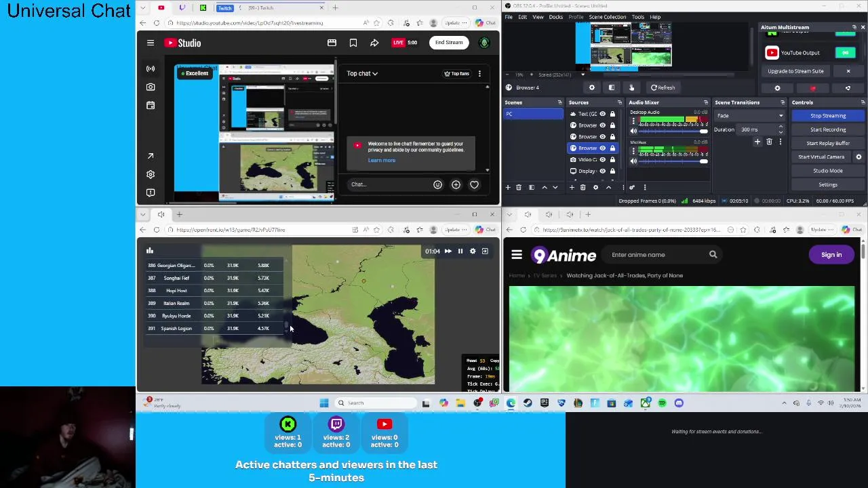The image size is (868, 488).
Task: Expand Top chat dropdown
Action: point(362,73)
